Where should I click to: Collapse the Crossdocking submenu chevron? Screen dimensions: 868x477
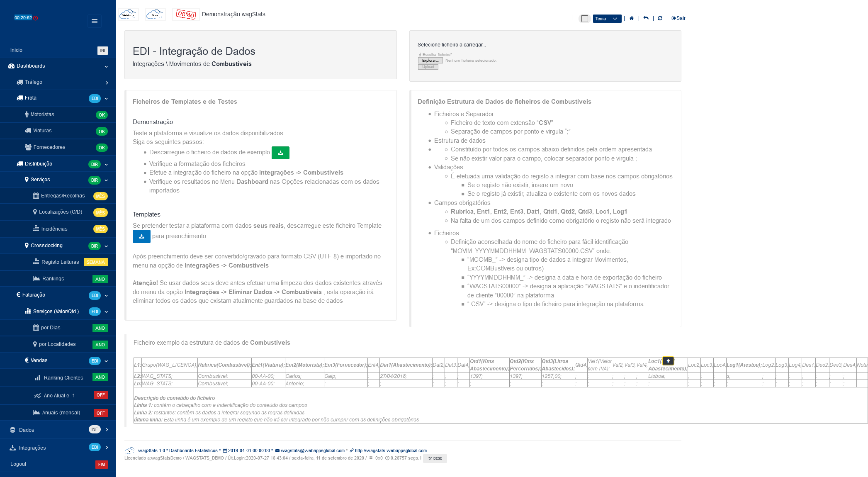pos(106,246)
